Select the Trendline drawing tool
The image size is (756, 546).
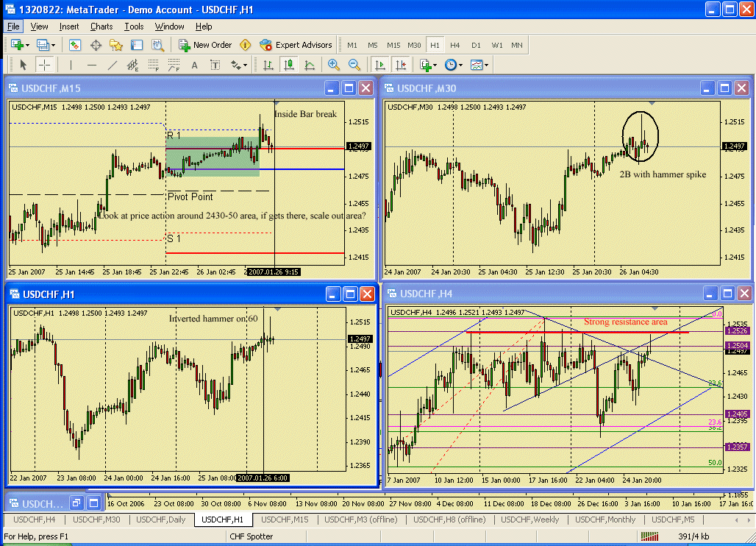pyautogui.click(x=113, y=65)
